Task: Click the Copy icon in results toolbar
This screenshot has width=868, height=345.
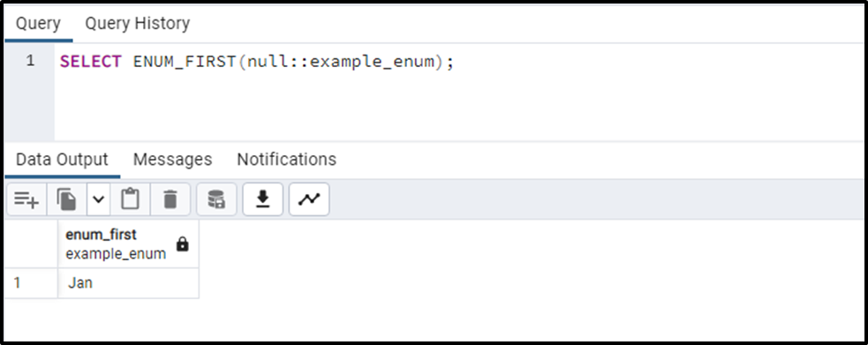Action: 66,199
